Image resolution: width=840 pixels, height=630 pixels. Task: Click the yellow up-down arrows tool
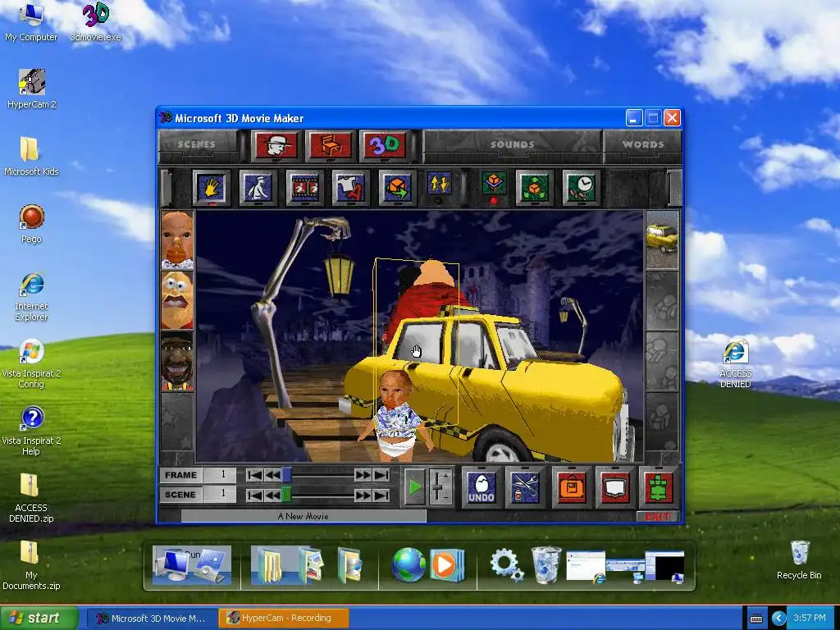point(439,186)
